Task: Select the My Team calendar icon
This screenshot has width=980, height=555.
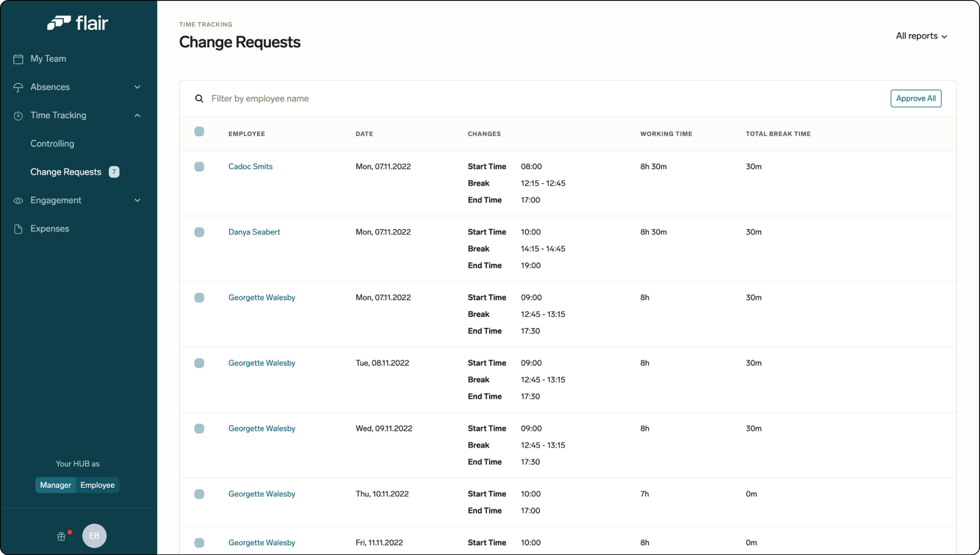Action: pyautogui.click(x=18, y=59)
